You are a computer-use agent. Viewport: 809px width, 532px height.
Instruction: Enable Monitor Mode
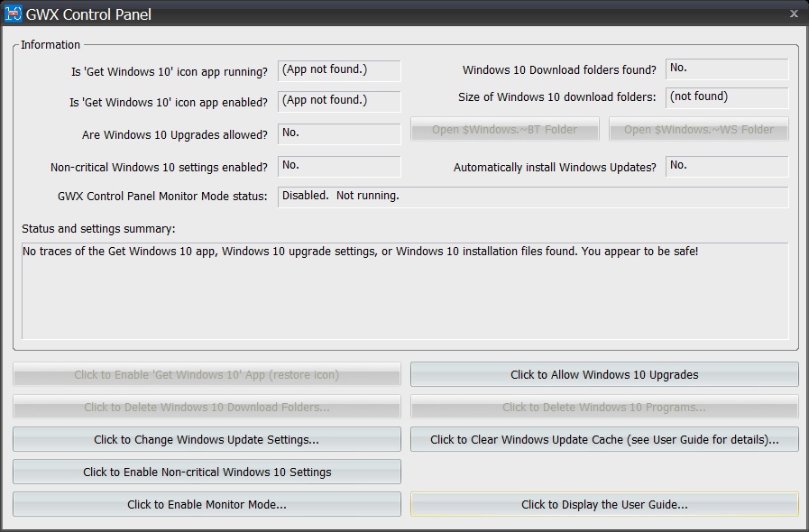pos(207,504)
